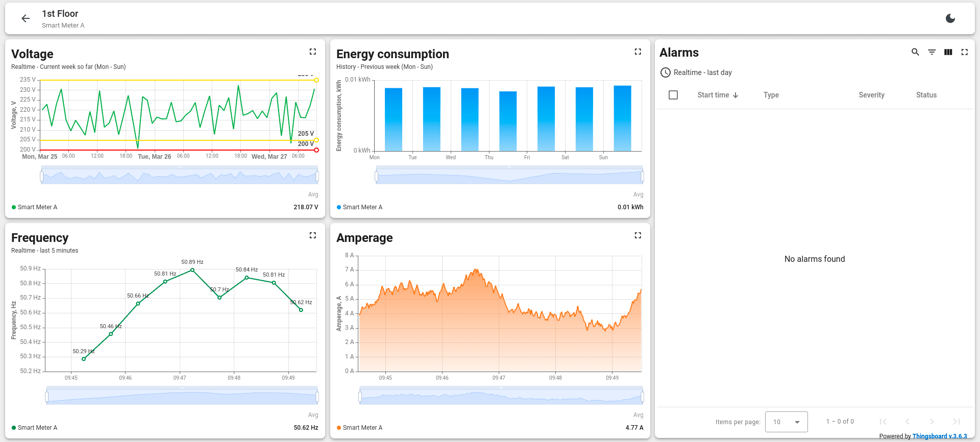Image resolution: width=980 pixels, height=442 pixels.
Task: Check the select-all alarms checkbox
Action: coord(673,95)
